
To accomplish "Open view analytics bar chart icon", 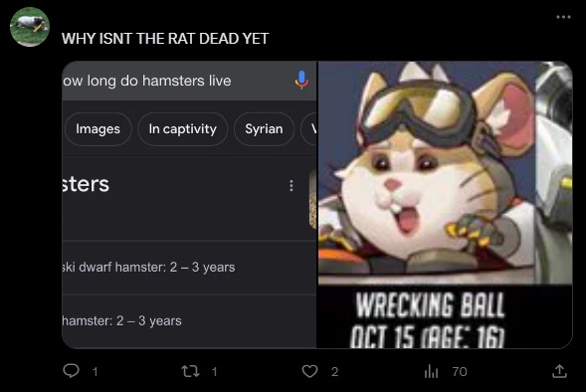I will click(x=431, y=371).
